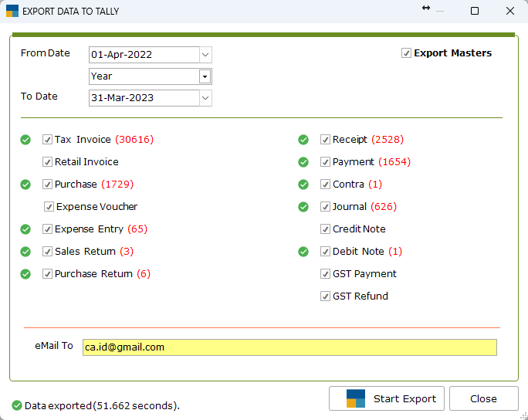528x420 pixels.
Task: Click the Expense Entry count (65)
Action: point(137,229)
